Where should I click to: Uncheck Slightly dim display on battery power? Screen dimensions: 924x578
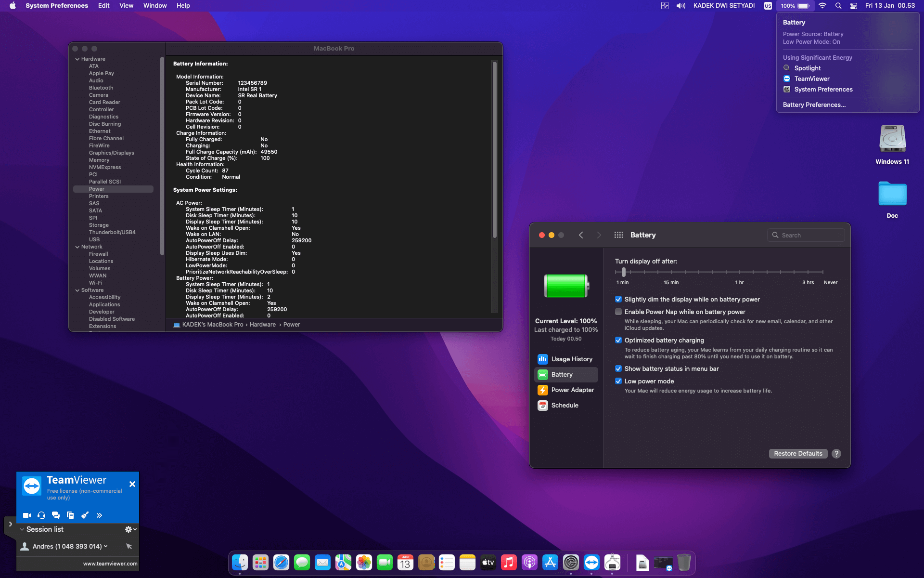click(619, 299)
